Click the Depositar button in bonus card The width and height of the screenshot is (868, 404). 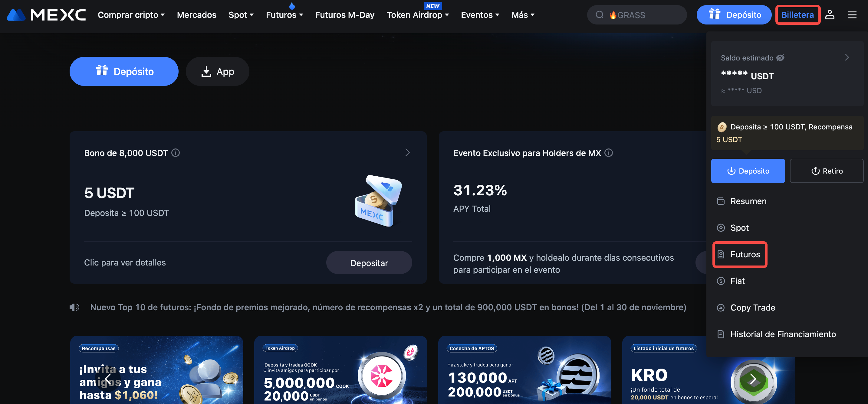(369, 262)
